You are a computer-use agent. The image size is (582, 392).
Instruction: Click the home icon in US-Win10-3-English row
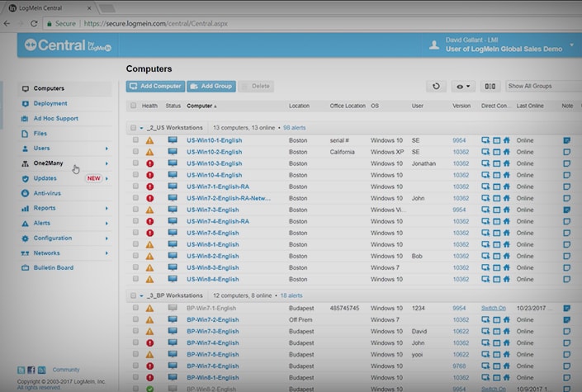coord(506,163)
